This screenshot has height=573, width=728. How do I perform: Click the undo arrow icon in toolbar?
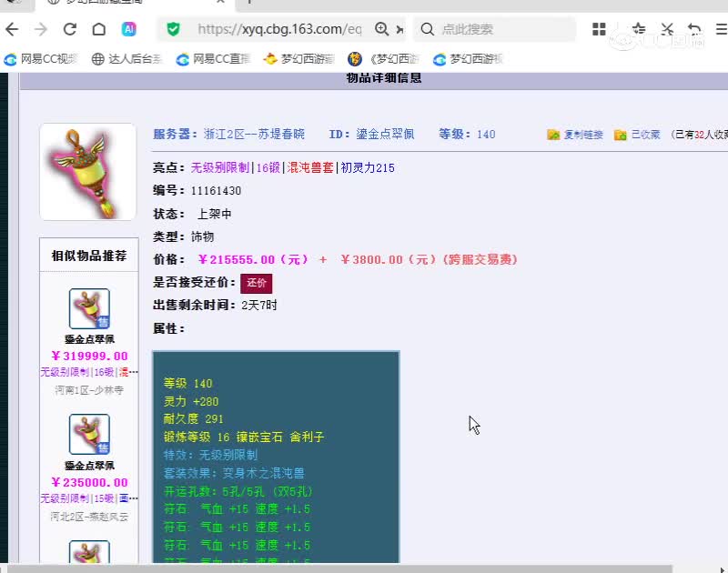pyautogui.click(x=694, y=29)
